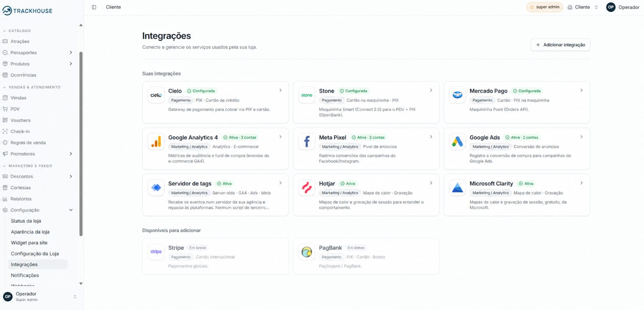The width and height of the screenshot is (644, 310).
Task: Open the Servidor de tags logo
Action: 156,188
